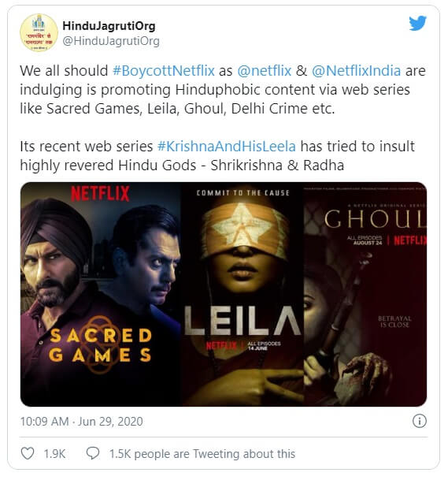Open the Ghoul poster image
Screen dimensions: 448x480
tap(365, 294)
